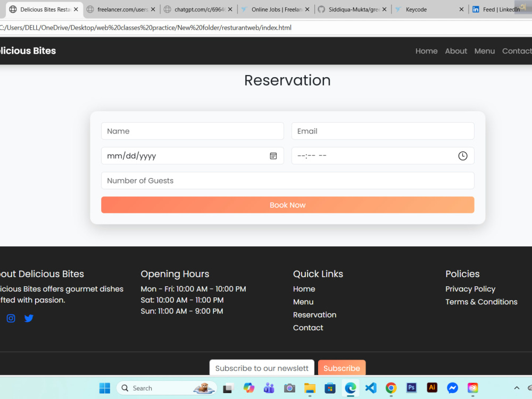The image size is (532, 399).
Task: Go to About in the navbar
Action: pyautogui.click(x=456, y=51)
